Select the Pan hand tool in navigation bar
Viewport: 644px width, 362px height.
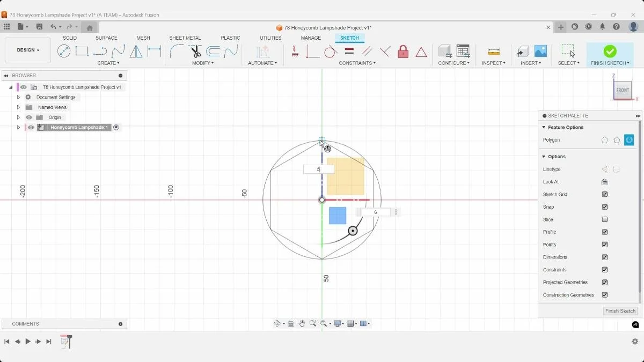pos(302,323)
